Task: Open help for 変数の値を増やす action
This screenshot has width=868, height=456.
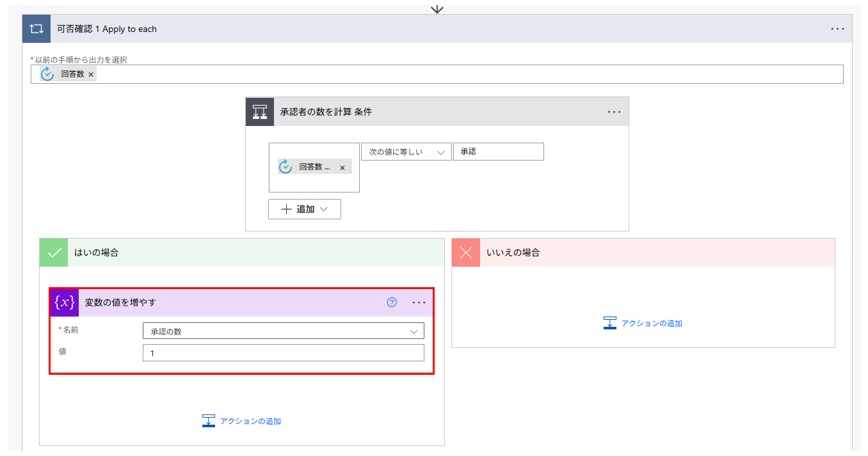Action: [391, 302]
